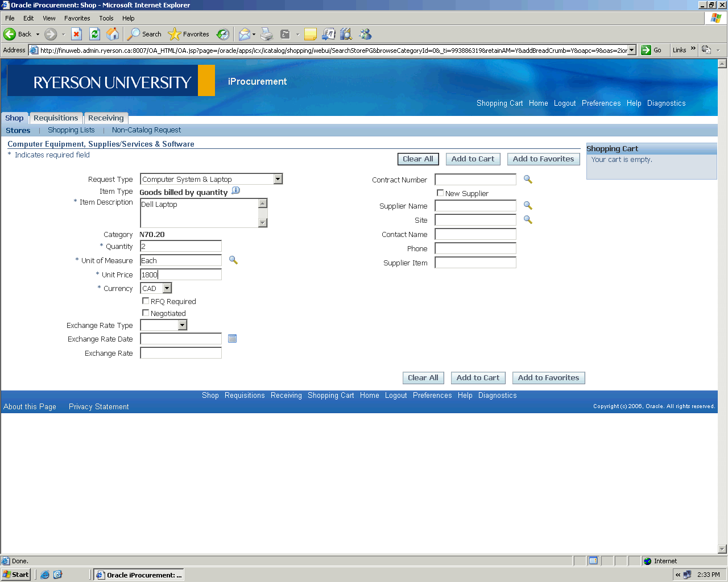Open the Exchange Rate Date calendar picker
This screenshot has width=728, height=582.
click(232, 339)
